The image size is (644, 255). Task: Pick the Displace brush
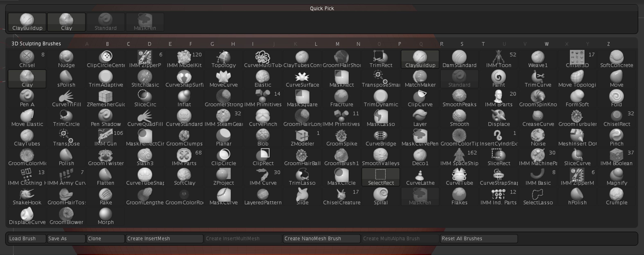(498, 118)
